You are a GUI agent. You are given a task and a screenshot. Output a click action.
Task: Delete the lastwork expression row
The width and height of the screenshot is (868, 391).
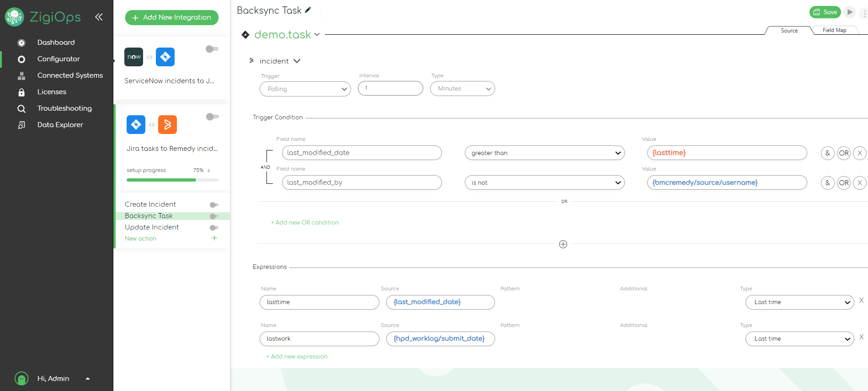pos(862,337)
